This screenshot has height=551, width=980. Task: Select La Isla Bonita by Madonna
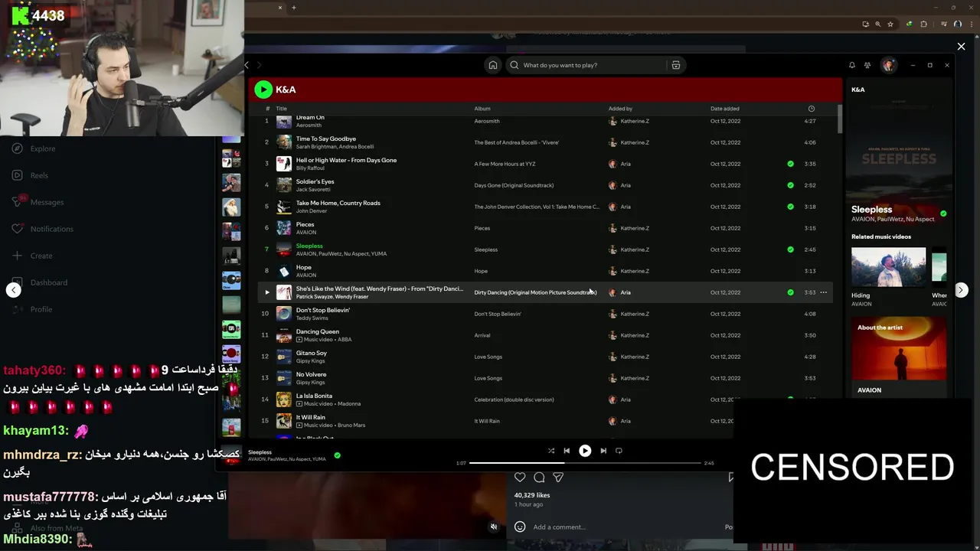(x=314, y=396)
